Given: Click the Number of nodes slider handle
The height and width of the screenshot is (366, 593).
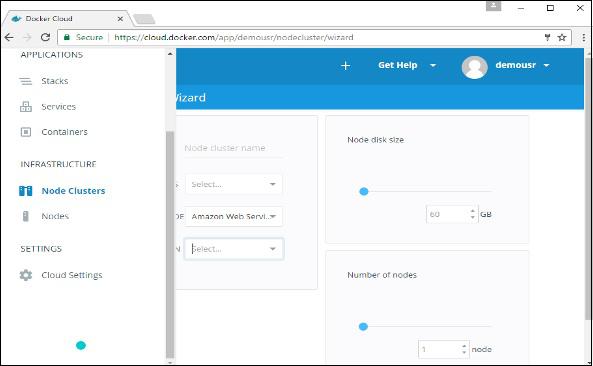Looking at the screenshot, I should (x=363, y=326).
